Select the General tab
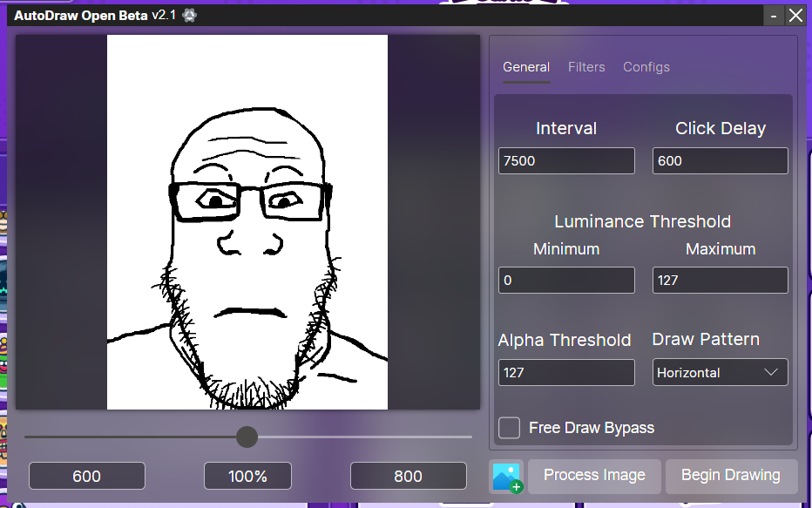 click(526, 67)
